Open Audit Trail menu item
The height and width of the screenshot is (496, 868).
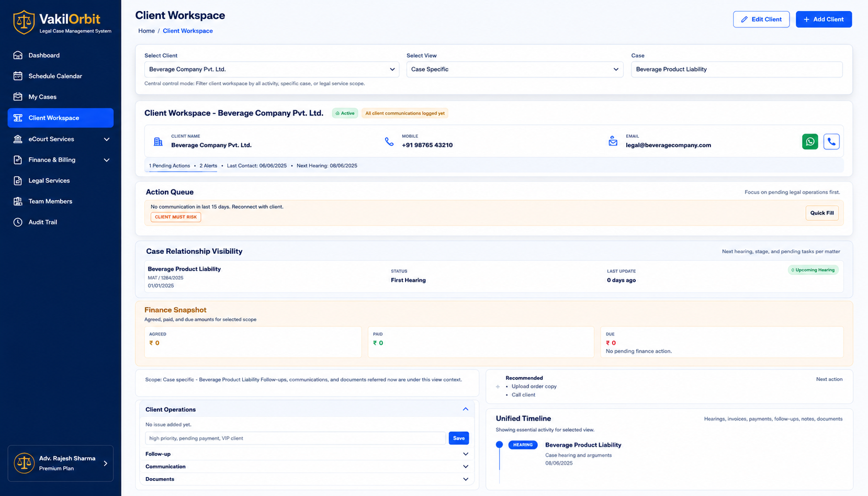(x=61, y=222)
